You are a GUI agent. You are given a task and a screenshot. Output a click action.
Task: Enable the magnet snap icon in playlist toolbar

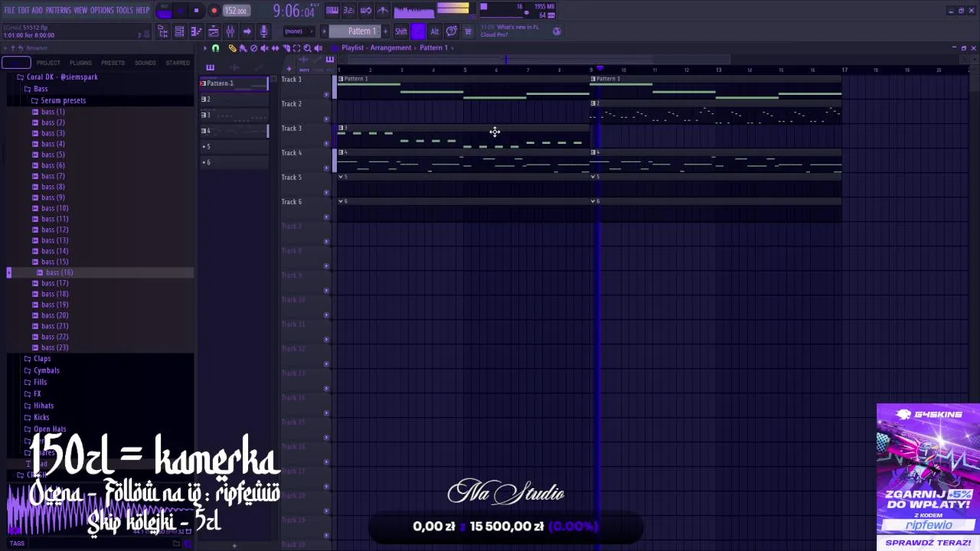coord(215,48)
